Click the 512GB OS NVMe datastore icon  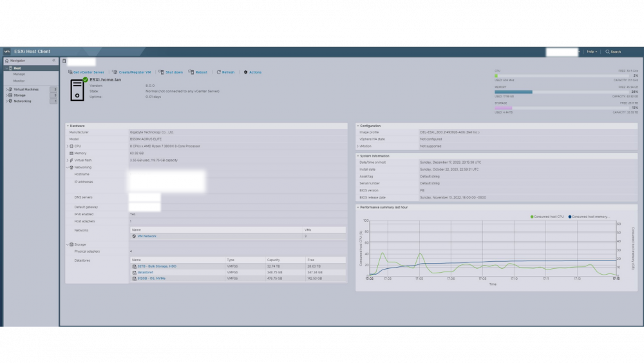pos(135,279)
